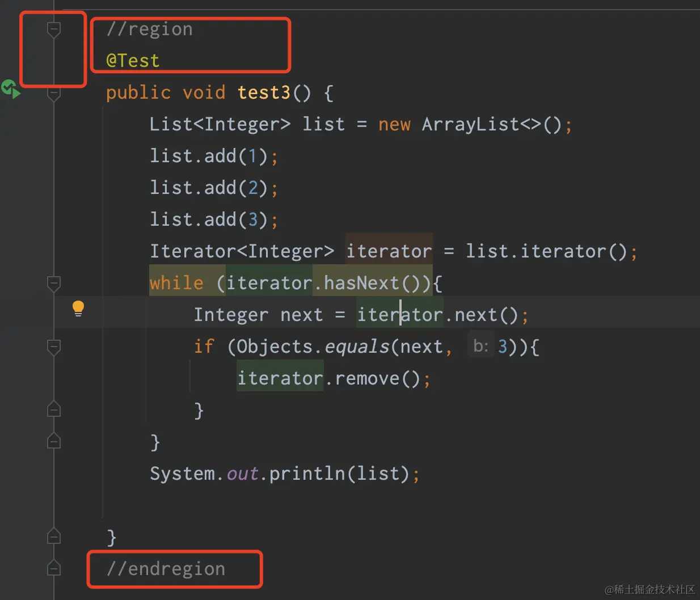Click the fold marker beside test3's closing brace
The width and height of the screenshot is (700, 600).
tap(54, 536)
